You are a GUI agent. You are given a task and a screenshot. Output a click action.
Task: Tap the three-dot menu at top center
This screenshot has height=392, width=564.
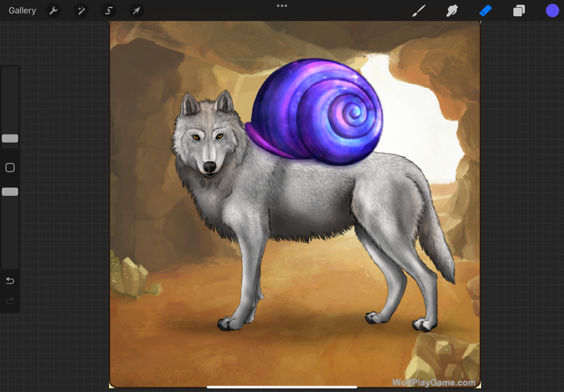click(x=282, y=6)
